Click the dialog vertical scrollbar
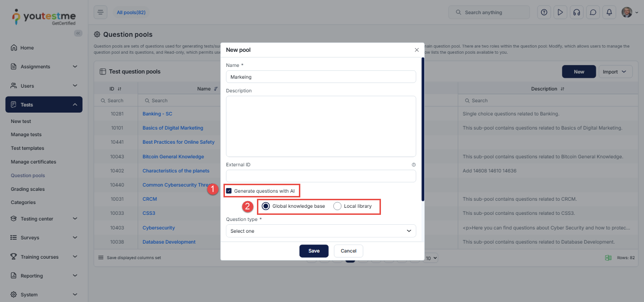 [422, 130]
